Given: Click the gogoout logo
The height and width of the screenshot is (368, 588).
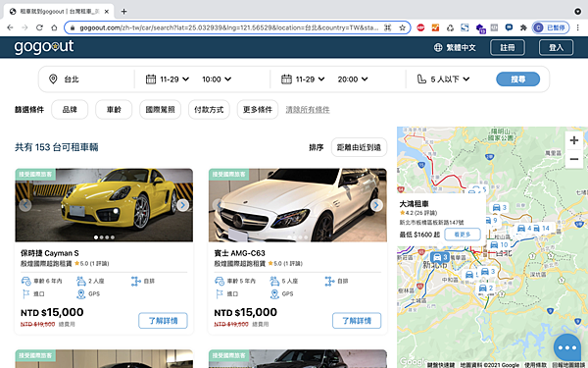Looking at the screenshot, I should click(x=44, y=47).
